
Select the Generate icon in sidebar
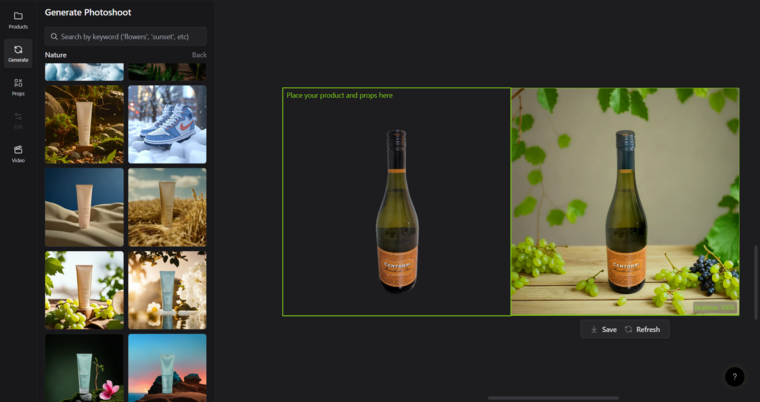[18, 50]
